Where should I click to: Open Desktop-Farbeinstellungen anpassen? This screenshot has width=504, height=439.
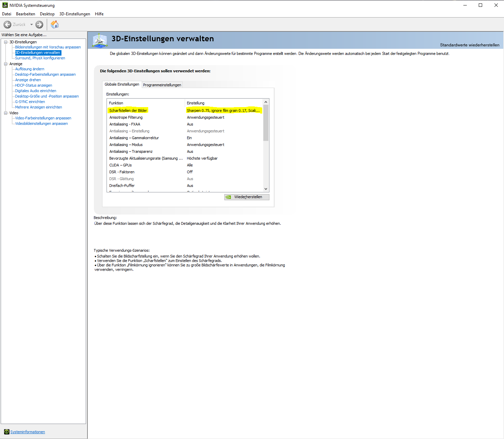pos(45,74)
